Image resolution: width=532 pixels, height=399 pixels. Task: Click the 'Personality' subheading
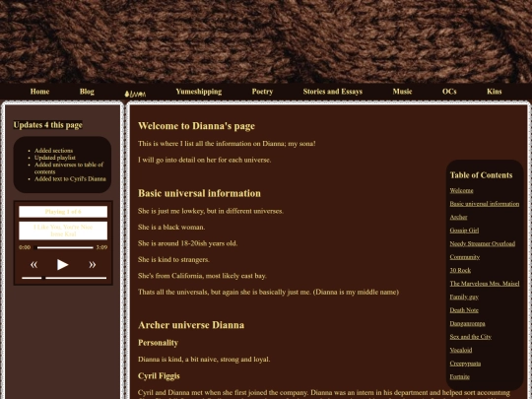point(158,343)
